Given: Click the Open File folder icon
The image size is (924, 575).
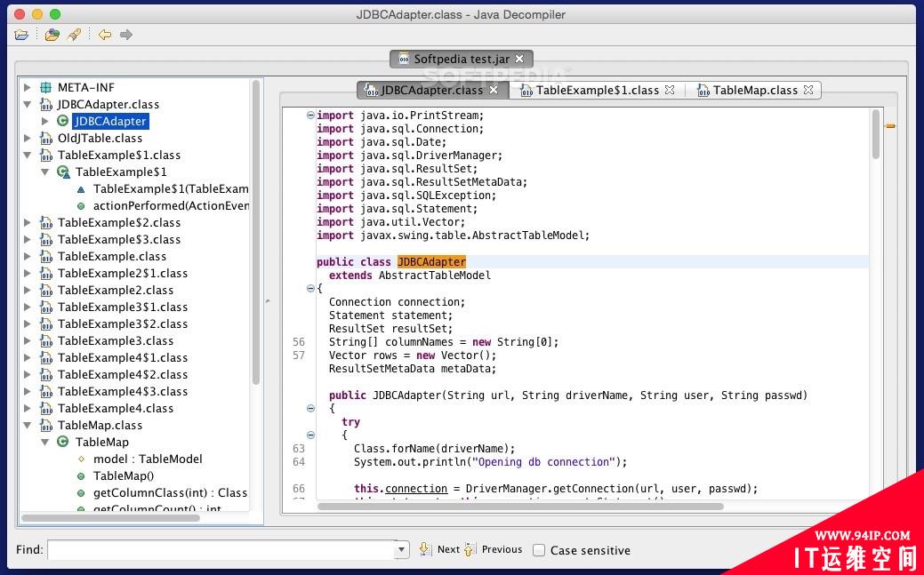Looking at the screenshot, I should pos(21,35).
